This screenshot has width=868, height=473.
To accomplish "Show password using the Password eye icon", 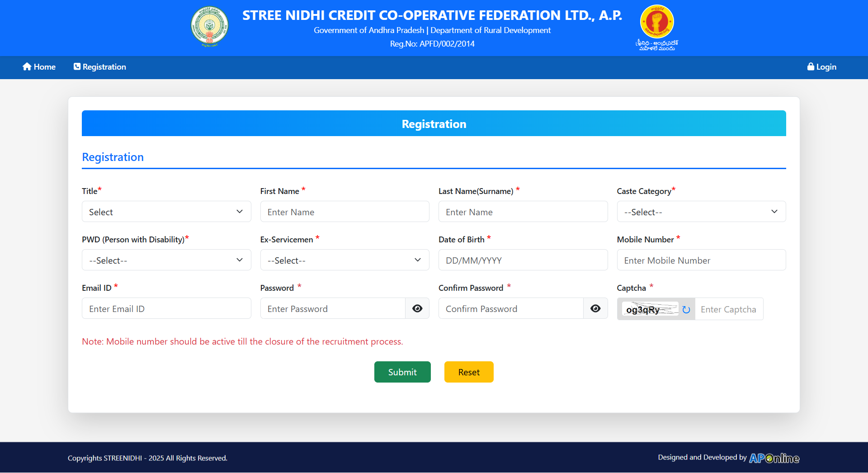I will tap(417, 308).
